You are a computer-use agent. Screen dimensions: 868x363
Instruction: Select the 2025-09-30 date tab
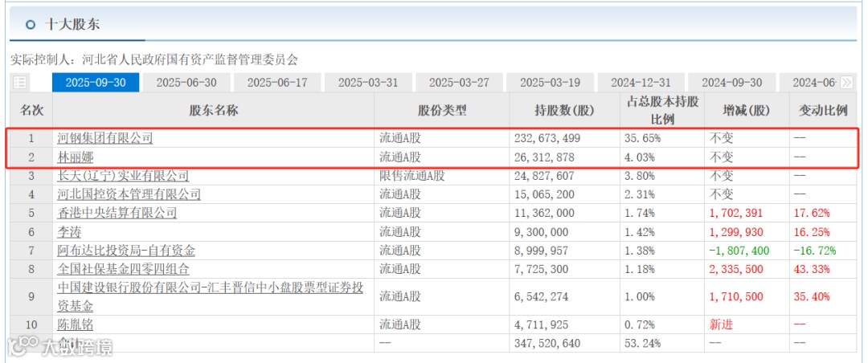pos(95,83)
